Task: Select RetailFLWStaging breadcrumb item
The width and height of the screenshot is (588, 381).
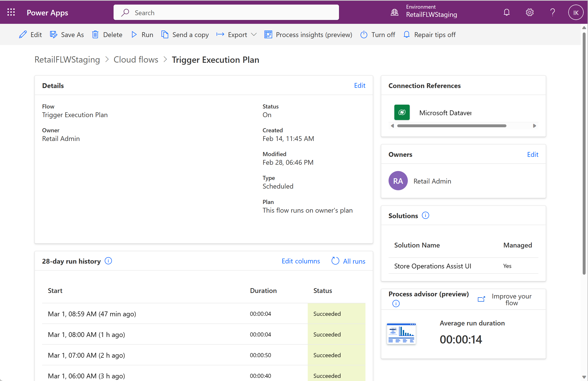Action: pyautogui.click(x=67, y=60)
